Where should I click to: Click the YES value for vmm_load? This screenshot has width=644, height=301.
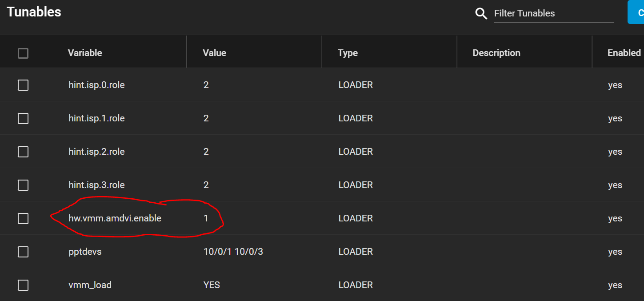(x=212, y=285)
